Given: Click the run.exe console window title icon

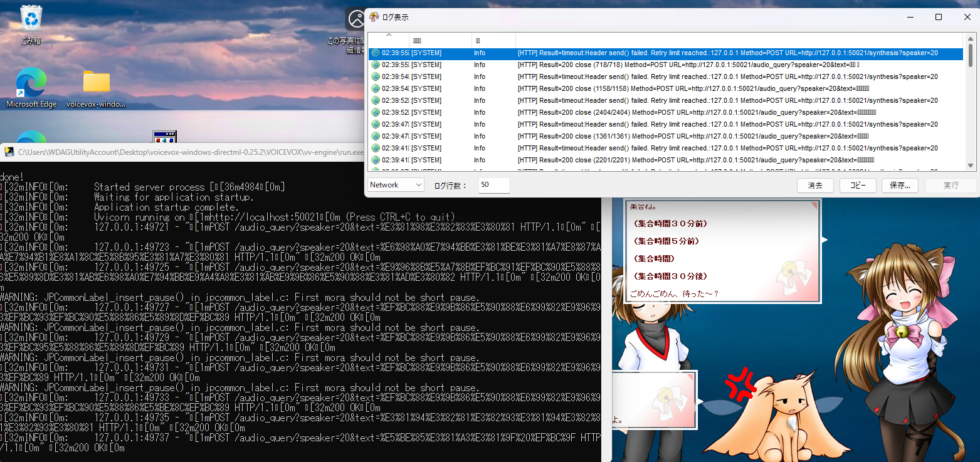Looking at the screenshot, I should tap(9, 152).
